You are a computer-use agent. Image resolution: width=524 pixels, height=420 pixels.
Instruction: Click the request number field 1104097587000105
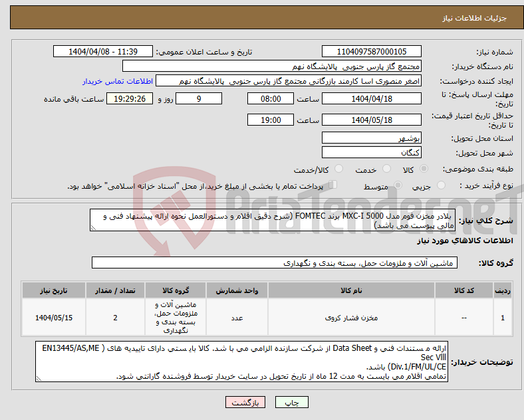371,52
